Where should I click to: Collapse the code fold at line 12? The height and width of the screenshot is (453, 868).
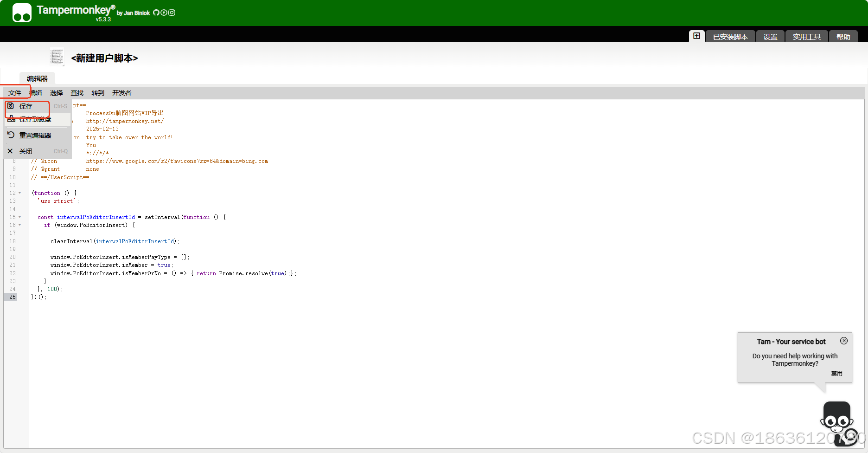coord(19,193)
